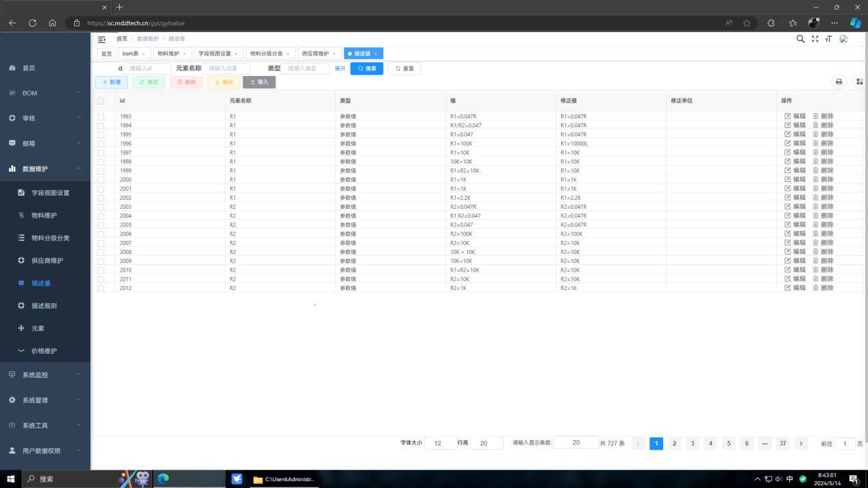Switch to 物料维护 tab
The width and height of the screenshot is (868, 488).
pyautogui.click(x=171, y=53)
